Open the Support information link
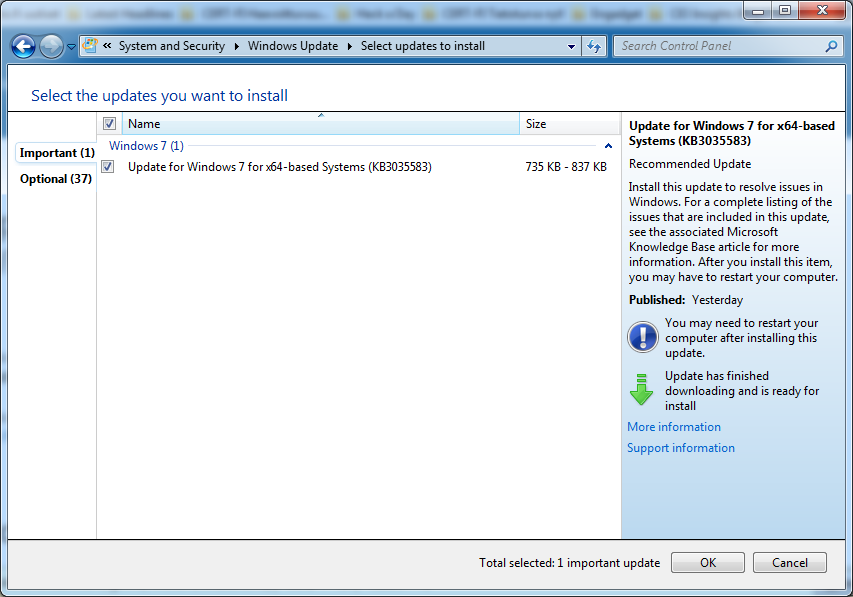853x597 pixels. (x=681, y=448)
